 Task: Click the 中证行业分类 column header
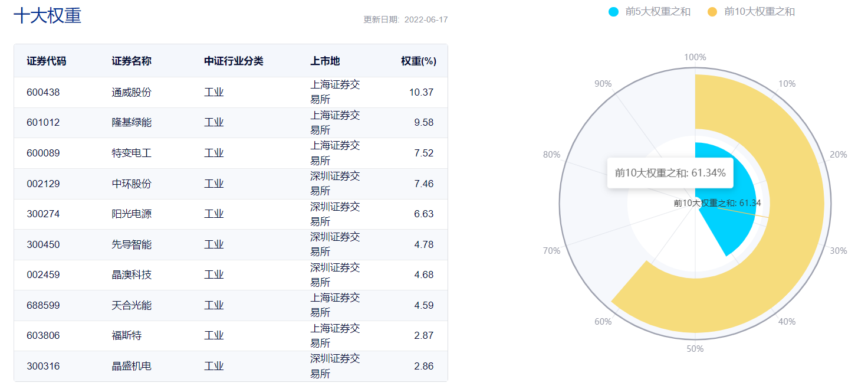tap(234, 61)
